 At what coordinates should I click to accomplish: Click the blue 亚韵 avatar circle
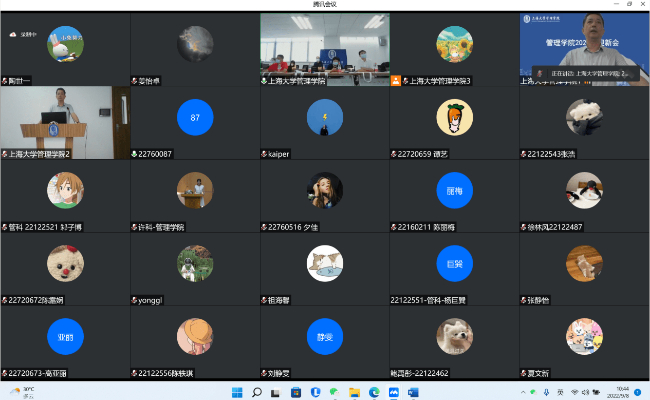(x=65, y=335)
